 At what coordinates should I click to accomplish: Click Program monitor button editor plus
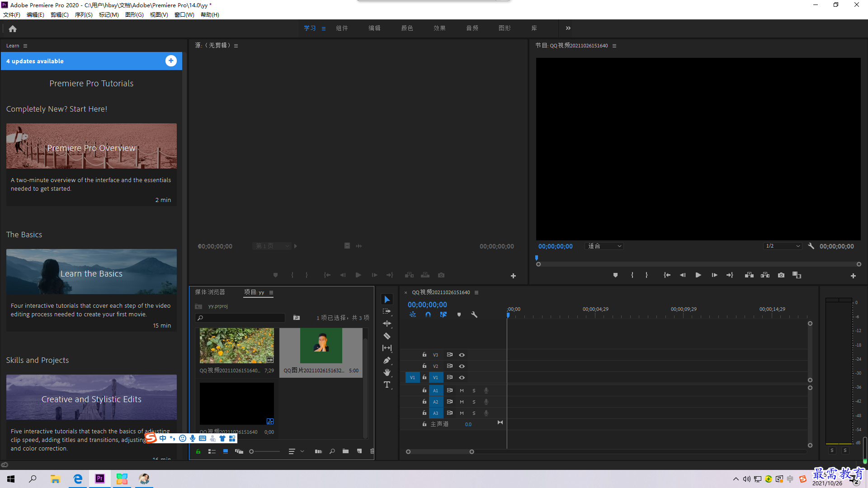[x=853, y=276]
